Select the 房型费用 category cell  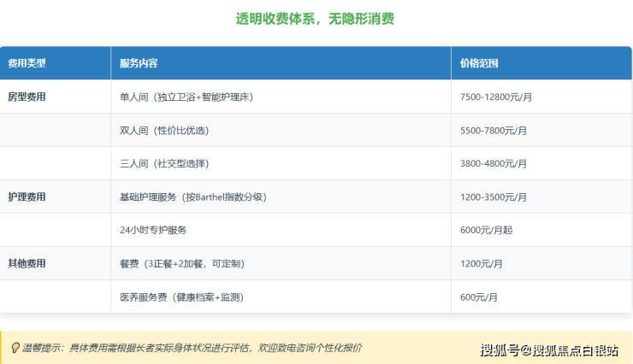[x=27, y=97]
